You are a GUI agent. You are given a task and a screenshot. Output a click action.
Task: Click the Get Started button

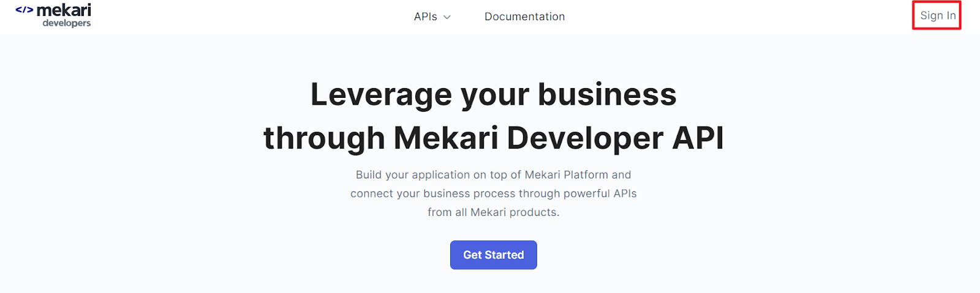(x=494, y=255)
